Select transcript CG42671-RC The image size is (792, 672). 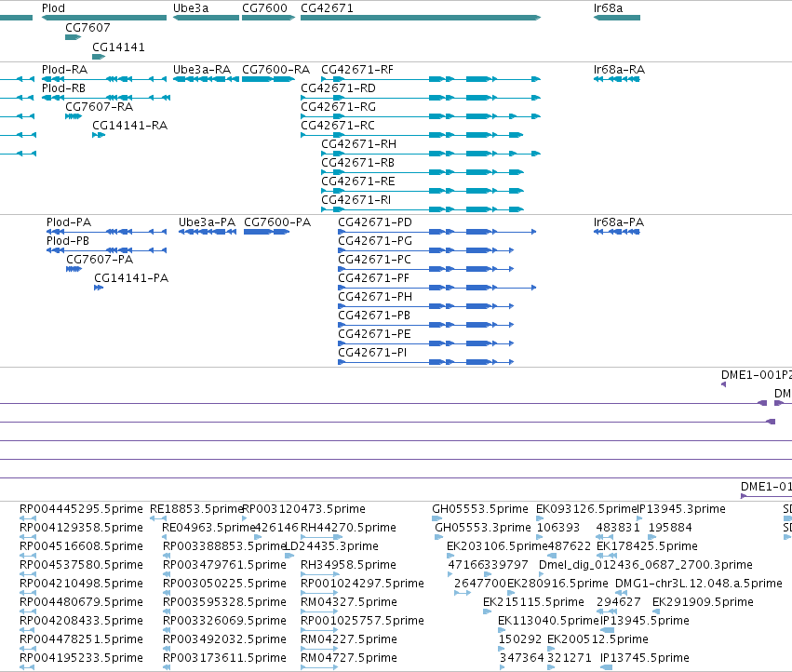point(338,126)
